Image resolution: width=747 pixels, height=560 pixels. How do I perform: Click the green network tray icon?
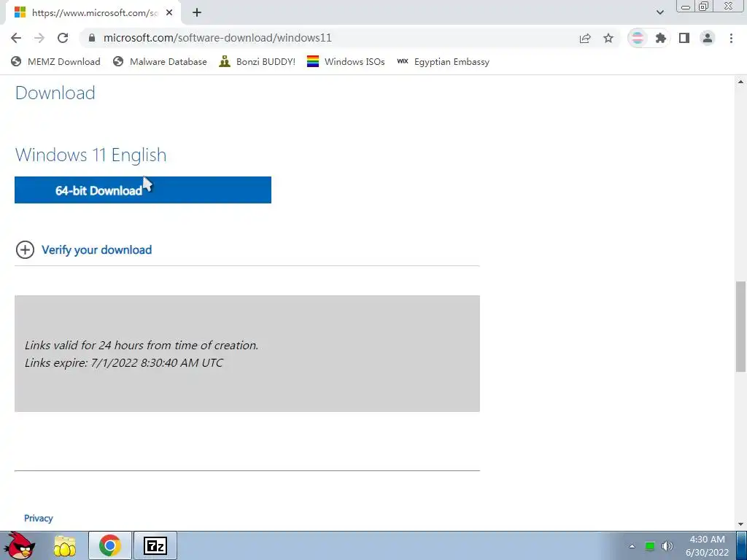click(x=649, y=546)
